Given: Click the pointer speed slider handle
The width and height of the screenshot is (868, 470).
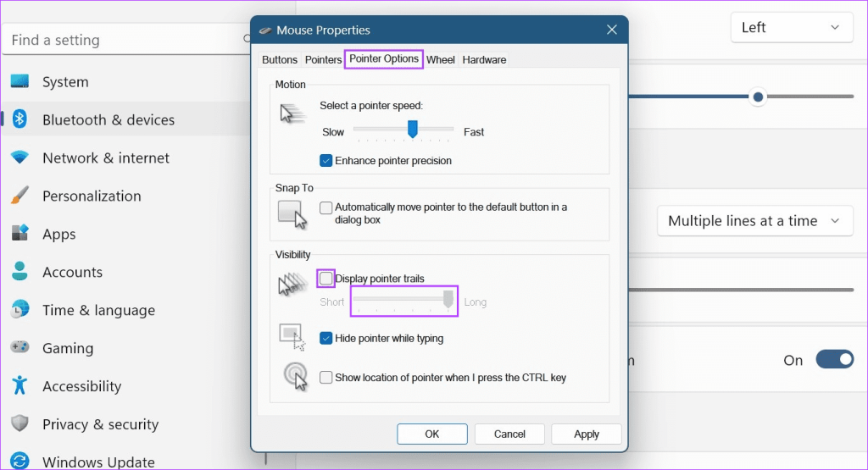Looking at the screenshot, I should tap(413, 129).
